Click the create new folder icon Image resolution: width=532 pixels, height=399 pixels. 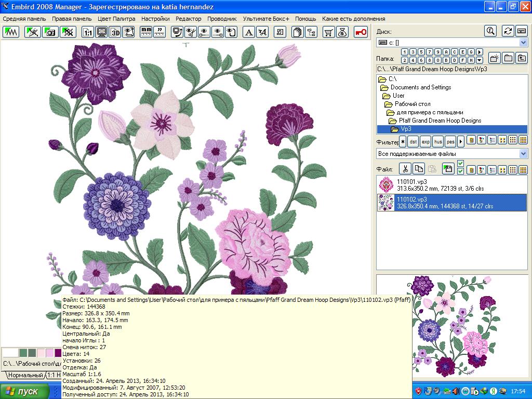click(x=495, y=58)
